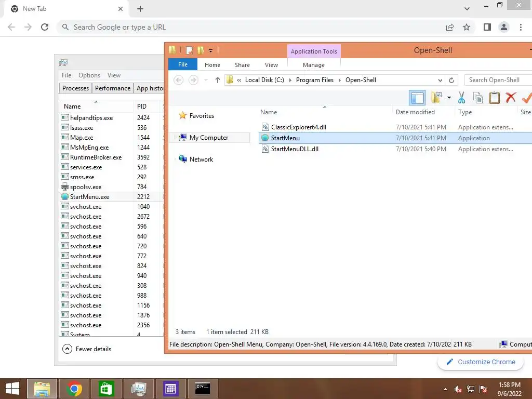Click Chrome share page icon
The width and height of the screenshot is (532, 399).
[450, 27]
